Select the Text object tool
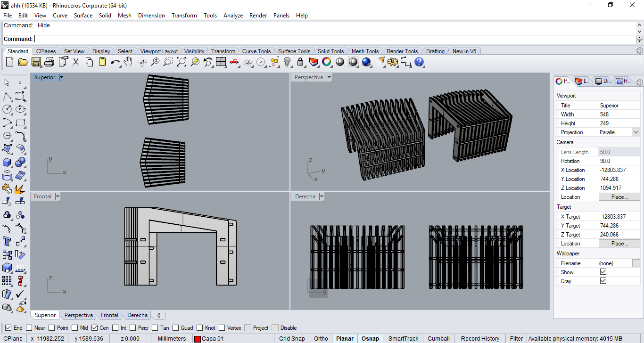Screen dimensions: 644x343 pos(7,242)
